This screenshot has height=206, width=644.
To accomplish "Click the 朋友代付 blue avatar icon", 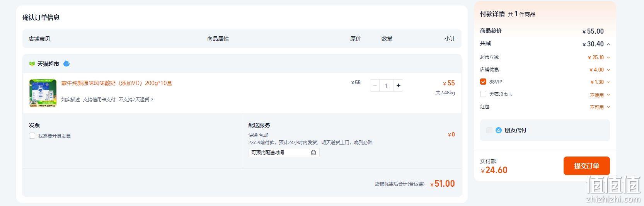I will (499, 130).
